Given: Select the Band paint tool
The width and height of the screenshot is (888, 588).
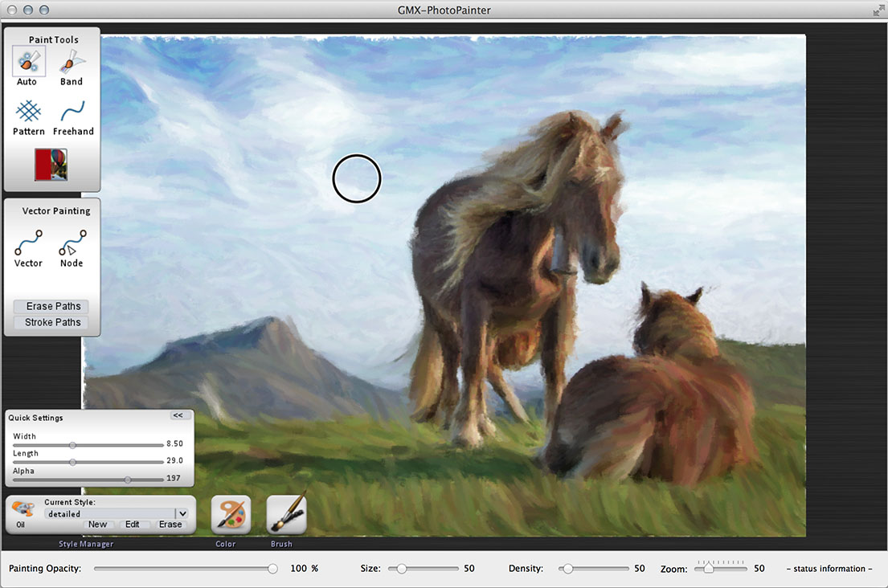Looking at the screenshot, I should click(x=72, y=62).
